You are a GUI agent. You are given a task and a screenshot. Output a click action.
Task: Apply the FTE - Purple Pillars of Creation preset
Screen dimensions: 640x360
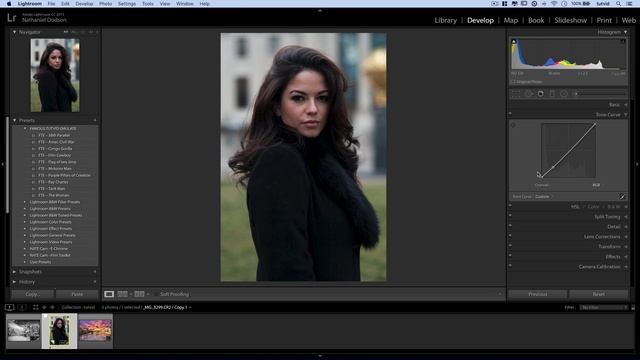64,175
